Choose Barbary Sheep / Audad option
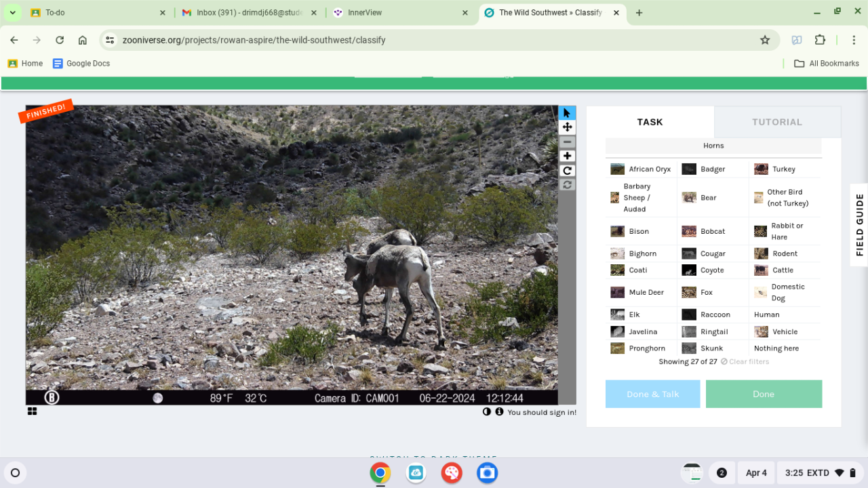Viewport: 868px width, 488px height. point(642,198)
